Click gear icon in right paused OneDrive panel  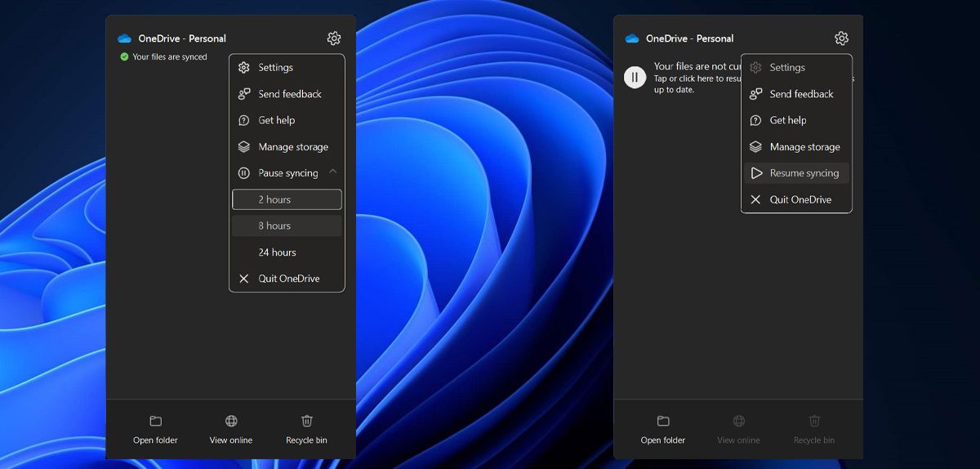point(841,38)
